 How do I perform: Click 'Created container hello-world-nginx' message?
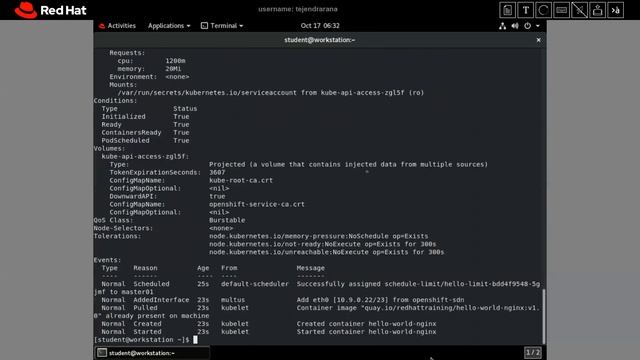click(367, 324)
